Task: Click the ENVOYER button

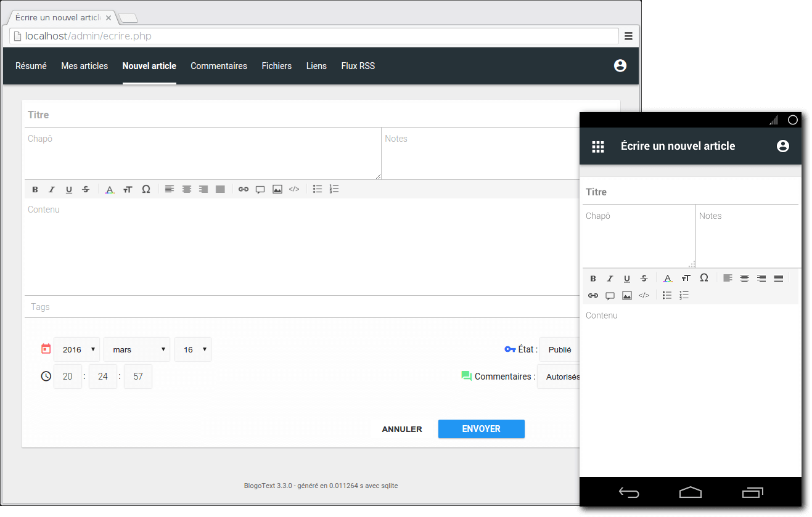Action: [x=481, y=429]
